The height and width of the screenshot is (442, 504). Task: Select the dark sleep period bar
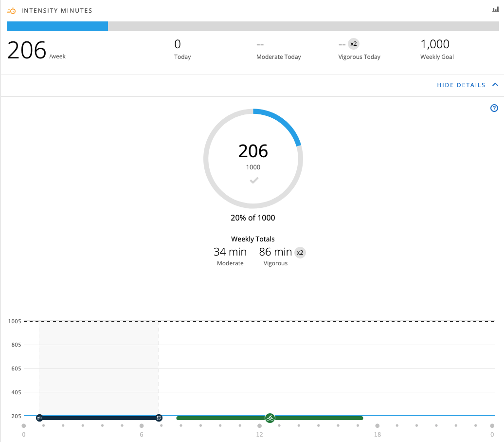pyautogui.click(x=97, y=418)
